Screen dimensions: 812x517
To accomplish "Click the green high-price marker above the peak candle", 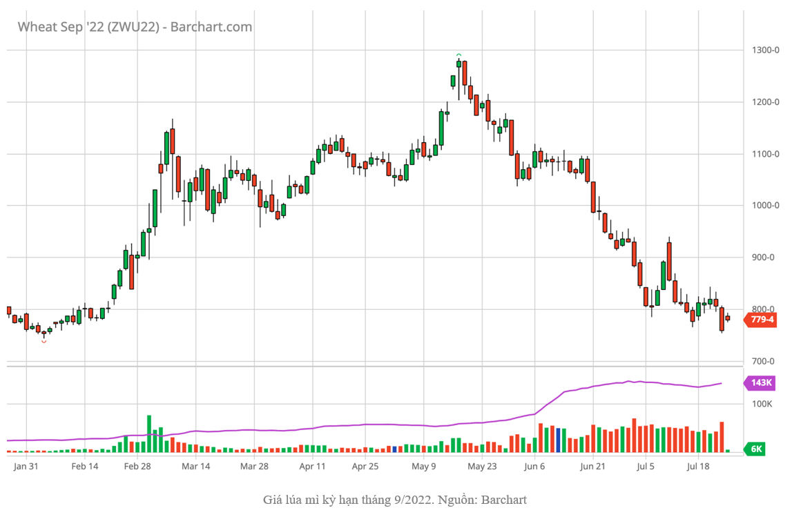I will click(458, 55).
